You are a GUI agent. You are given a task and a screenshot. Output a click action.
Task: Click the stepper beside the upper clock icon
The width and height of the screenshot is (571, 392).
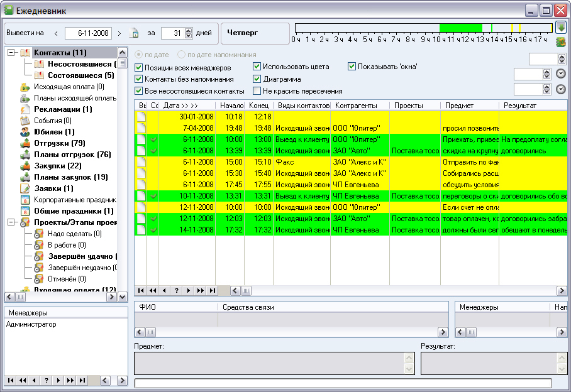click(x=546, y=74)
